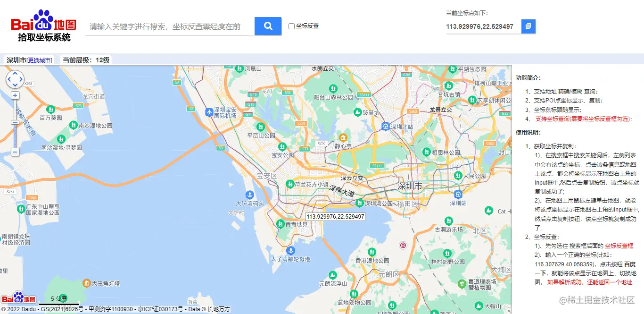Screen dimensions: 644x314
Task: Click the pan-up arrow on the compass
Action: tap(15, 74)
